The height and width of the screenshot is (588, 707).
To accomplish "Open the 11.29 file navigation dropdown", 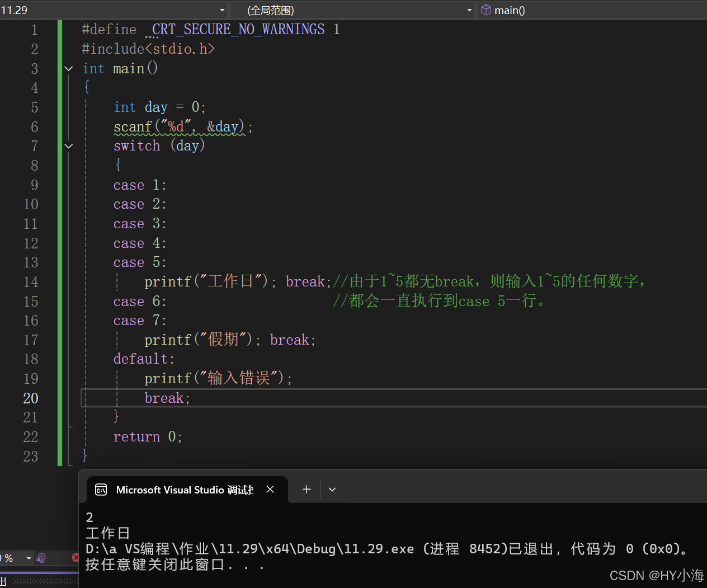I will pos(221,10).
